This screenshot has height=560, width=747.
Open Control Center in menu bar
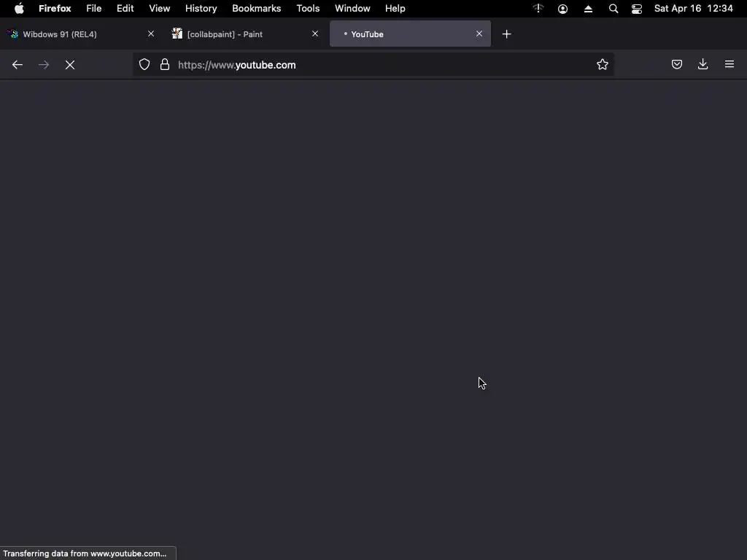[637, 9]
